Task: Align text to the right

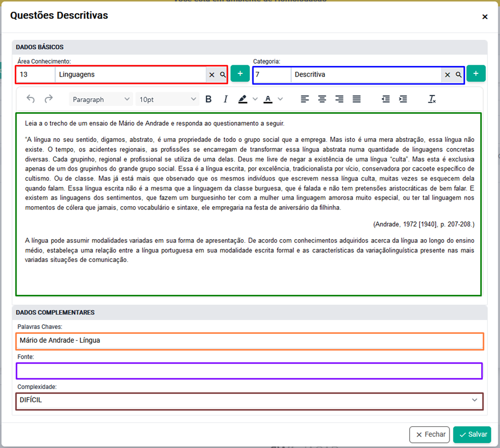Action: tap(340, 99)
